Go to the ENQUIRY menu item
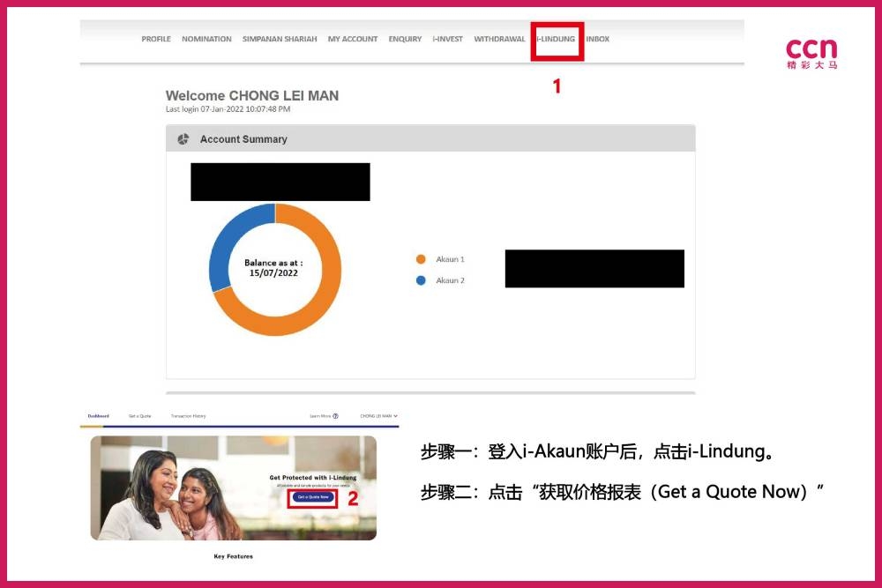882x588 pixels. pyautogui.click(x=405, y=39)
